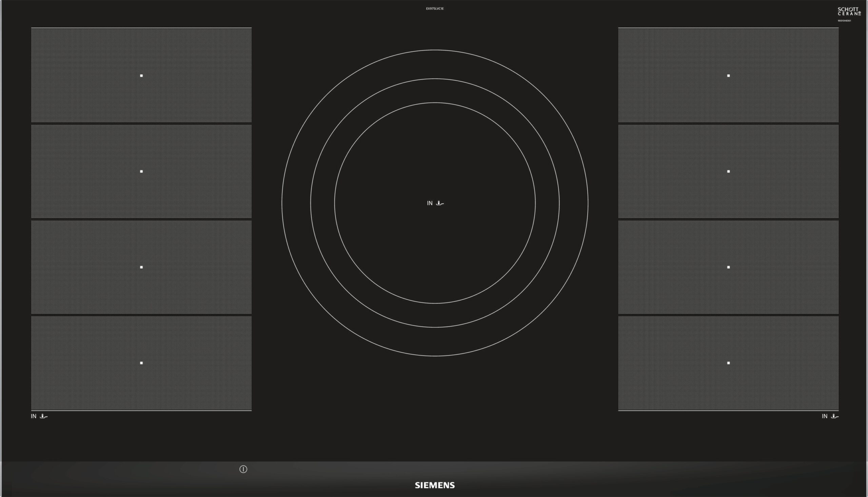Click the model number EX975LVC1E
This screenshot has width=868, height=497.
pos(435,8)
